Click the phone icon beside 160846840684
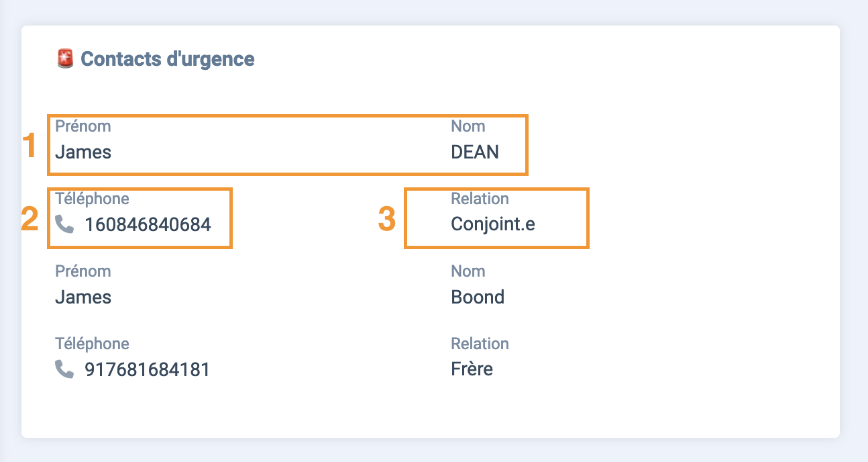868x462 pixels. [x=64, y=224]
